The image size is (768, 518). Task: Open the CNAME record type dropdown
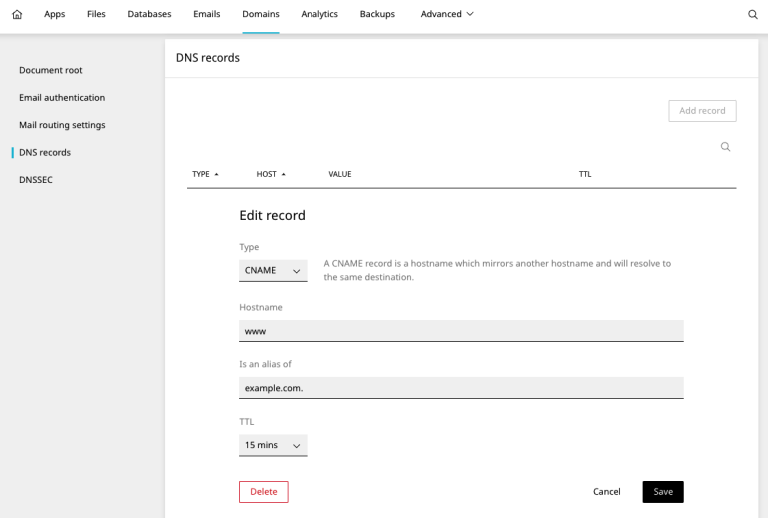tap(273, 271)
